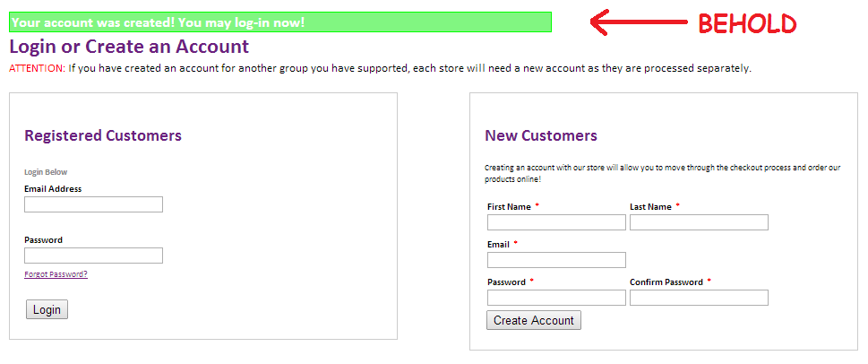Click the First Name input box
The width and height of the screenshot is (868, 364).
pyautogui.click(x=556, y=222)
